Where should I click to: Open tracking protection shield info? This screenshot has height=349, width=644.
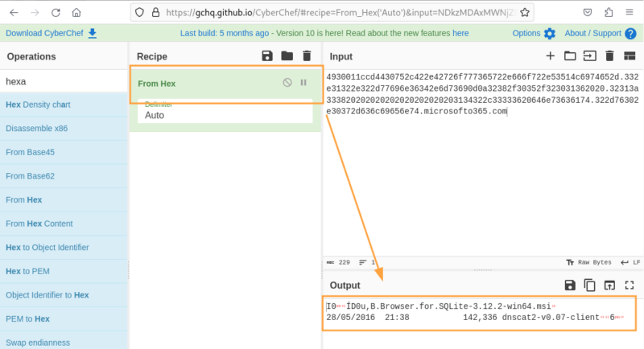click(x=139, y=13)
